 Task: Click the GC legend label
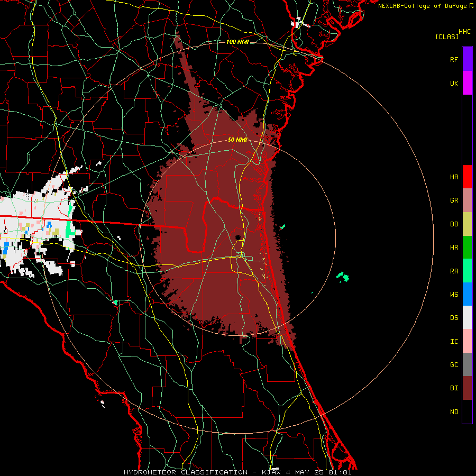coord(454,364)
